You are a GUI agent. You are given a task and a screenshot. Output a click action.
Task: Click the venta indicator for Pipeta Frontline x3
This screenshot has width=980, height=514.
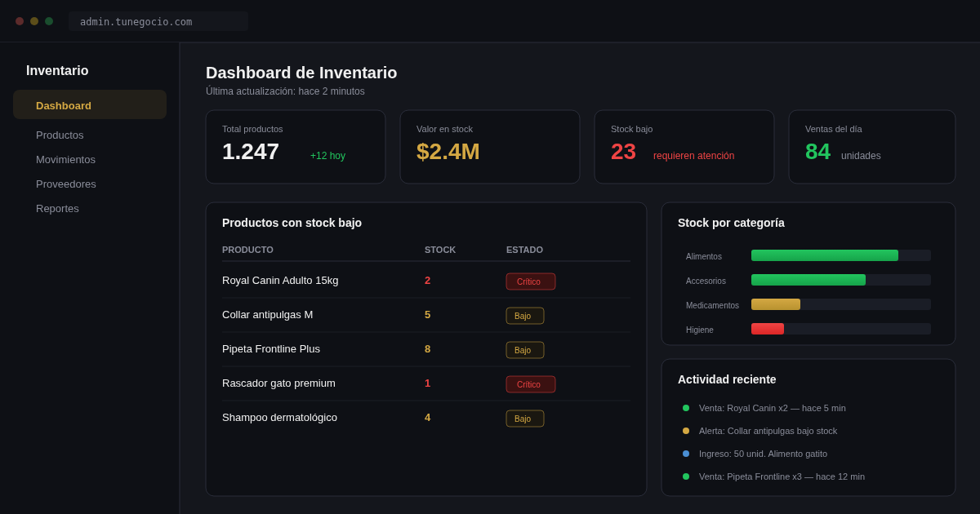(x=684, y=476)
